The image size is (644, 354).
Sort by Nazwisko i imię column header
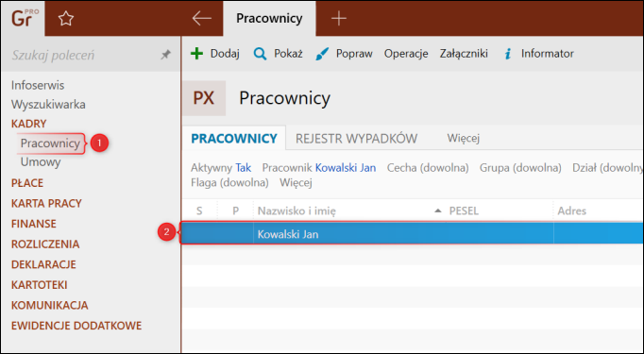pyautogui.click(x=297, y=211)
